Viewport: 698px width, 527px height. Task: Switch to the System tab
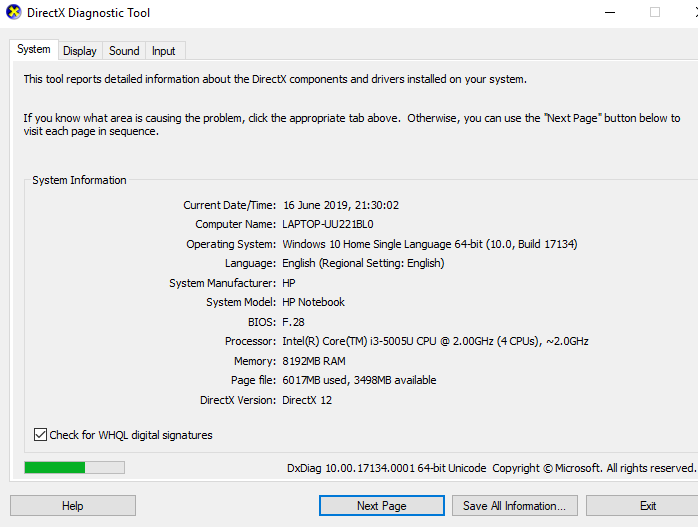point(34,49)
